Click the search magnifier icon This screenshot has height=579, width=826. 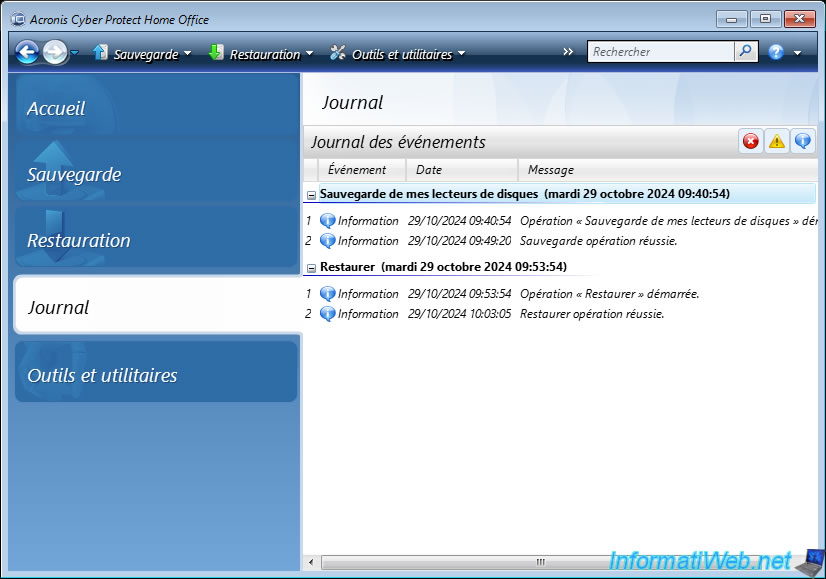click(746, 52)
